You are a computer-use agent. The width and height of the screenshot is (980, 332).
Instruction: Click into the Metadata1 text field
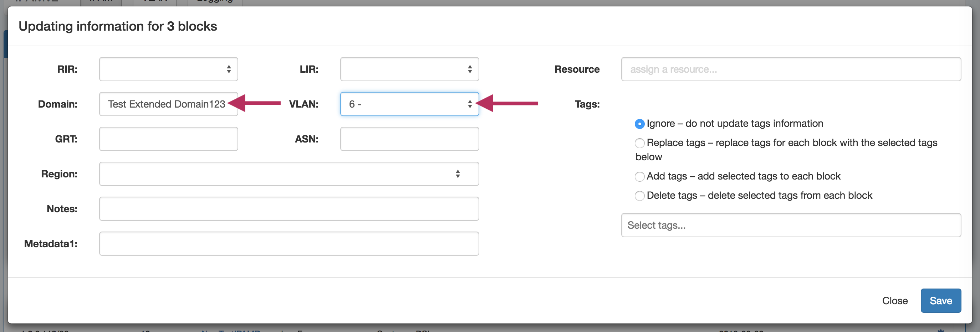click(289, 244)
